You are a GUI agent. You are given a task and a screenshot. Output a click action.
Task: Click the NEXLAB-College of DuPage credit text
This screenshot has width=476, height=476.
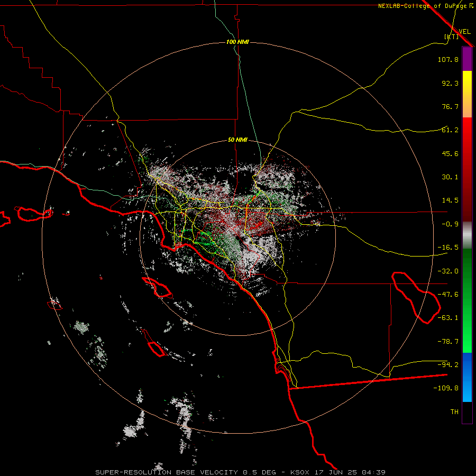(422, 6)
